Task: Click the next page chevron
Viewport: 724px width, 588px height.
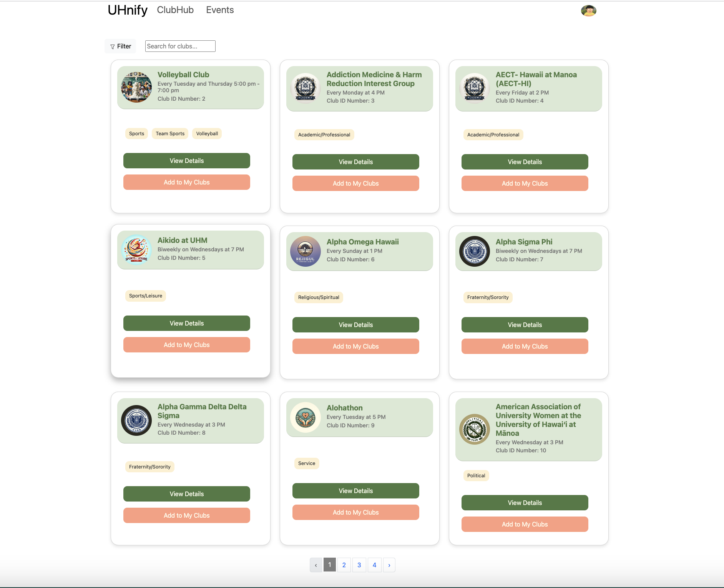Action: (390, 565)
